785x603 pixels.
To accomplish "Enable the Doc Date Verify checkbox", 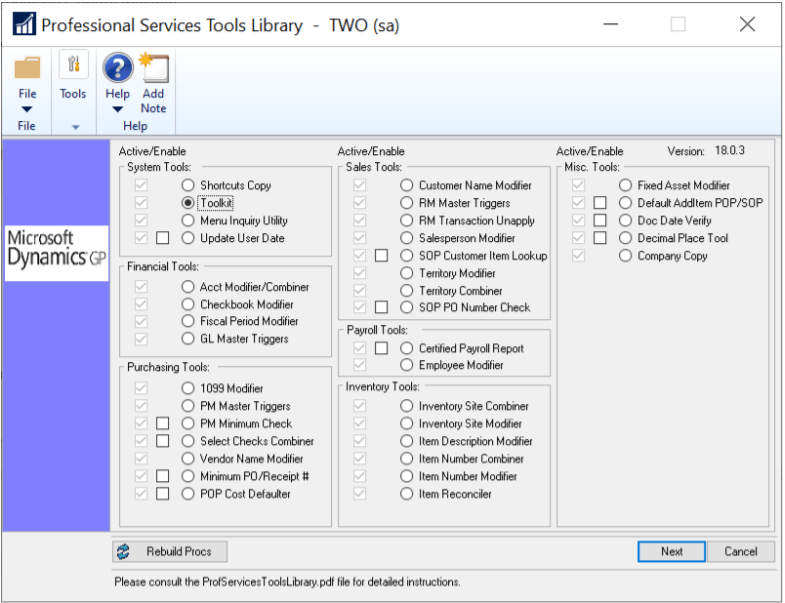I will pos(600,221).
